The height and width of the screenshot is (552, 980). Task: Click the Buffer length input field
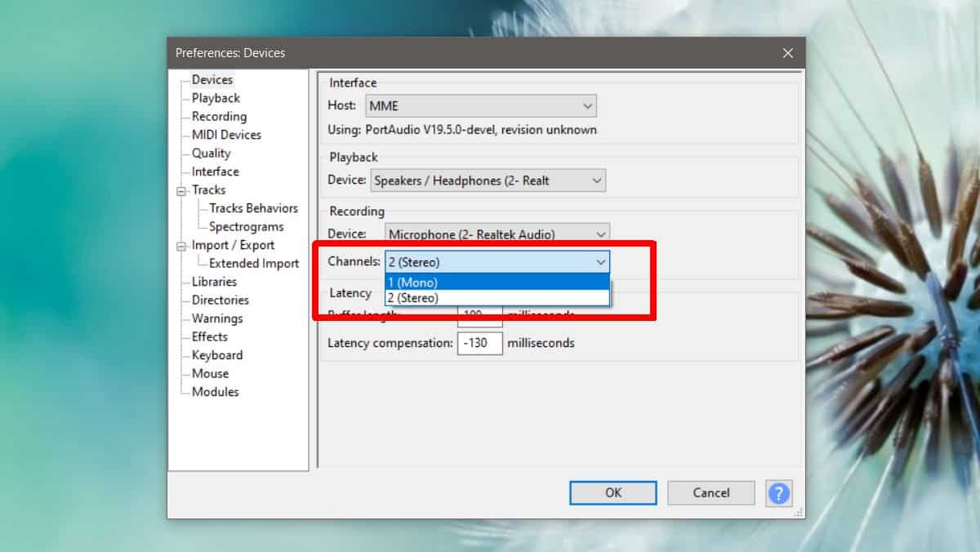(480, 317)
